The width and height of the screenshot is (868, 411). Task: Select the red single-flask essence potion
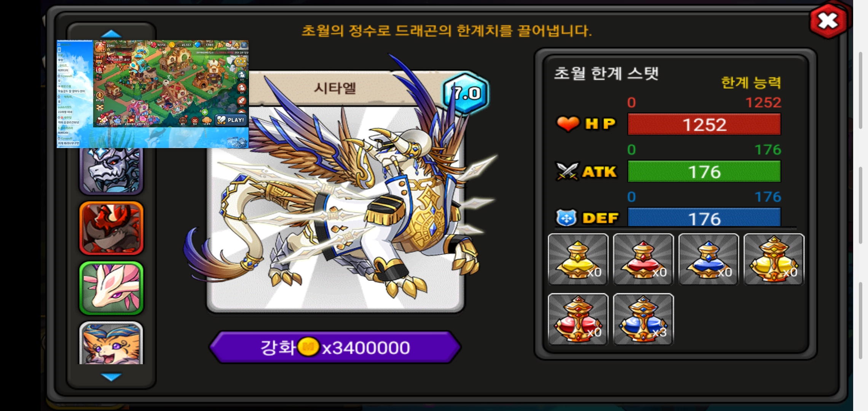(643, 259)
